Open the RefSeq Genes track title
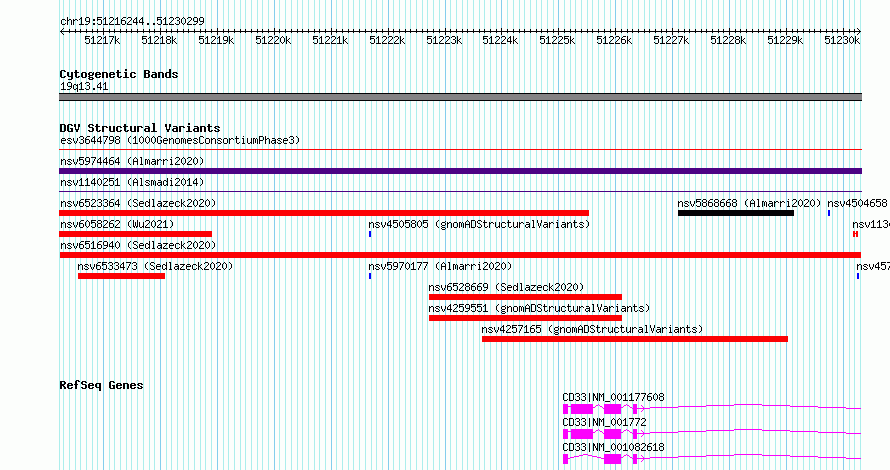This screenshot has height=470, width=890. [101, 385]
